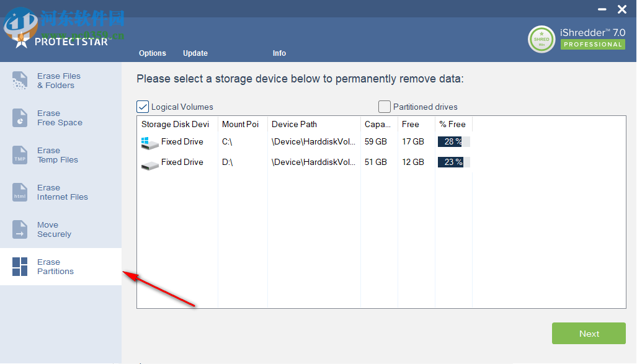Image resolution: width=637 pixels, height=364 pixels.
Task: Uncheck the Logical Volumes checkbox
Action: pos(143,107)
